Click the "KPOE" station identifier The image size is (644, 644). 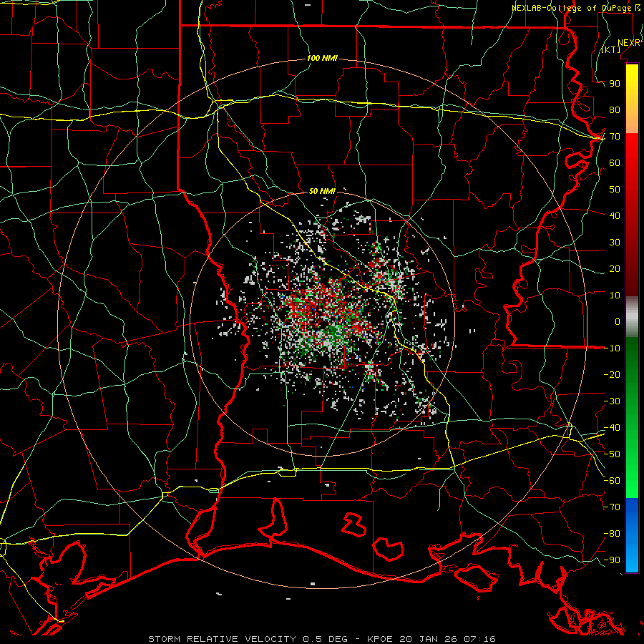pyautogui.click(x=379, y=639)
